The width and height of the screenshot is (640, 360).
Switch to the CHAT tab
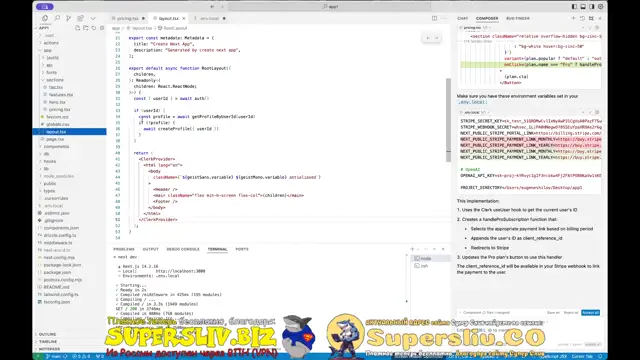click(463, 18)
